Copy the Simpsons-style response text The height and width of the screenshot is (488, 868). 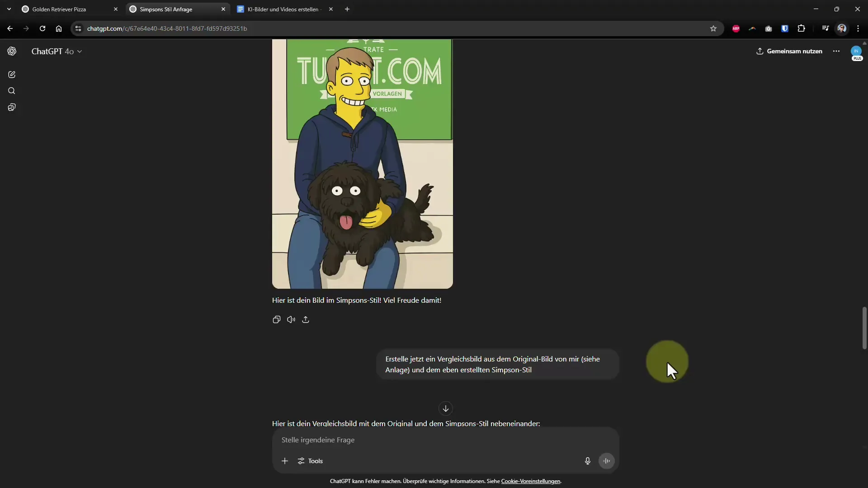coord(277,319)
